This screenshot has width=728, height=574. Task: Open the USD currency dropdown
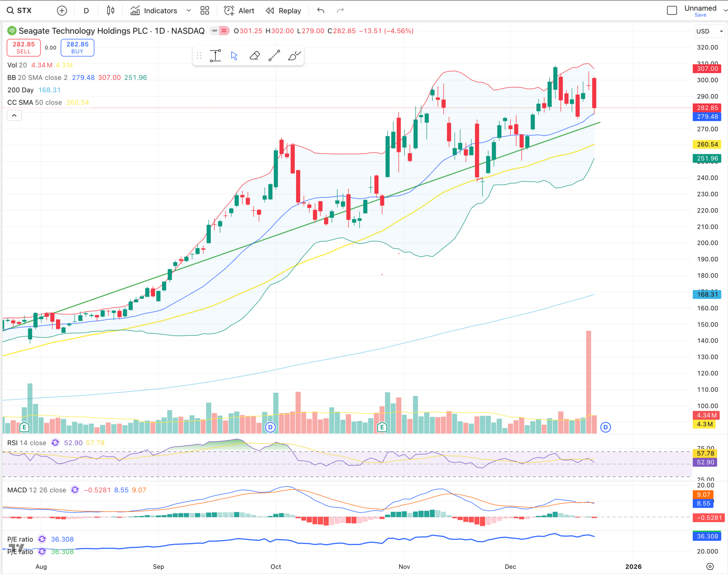pyautogui.click(x=709, y=31)
